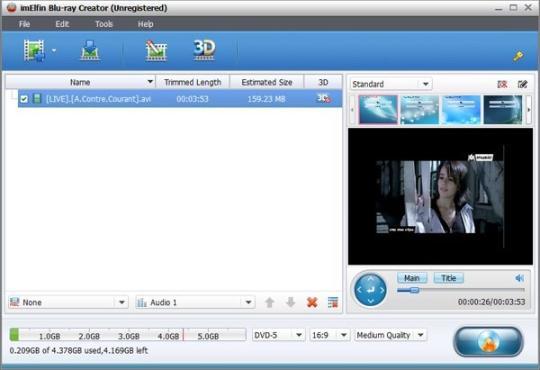Click the enter button on navigation pad
Image resolution: width=540 pixels, height=370 pixels.
(x=371, y=290)
